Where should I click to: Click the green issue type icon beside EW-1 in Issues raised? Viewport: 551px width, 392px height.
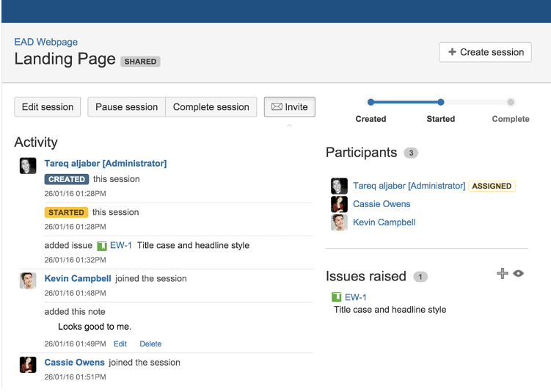click(337, 297)
